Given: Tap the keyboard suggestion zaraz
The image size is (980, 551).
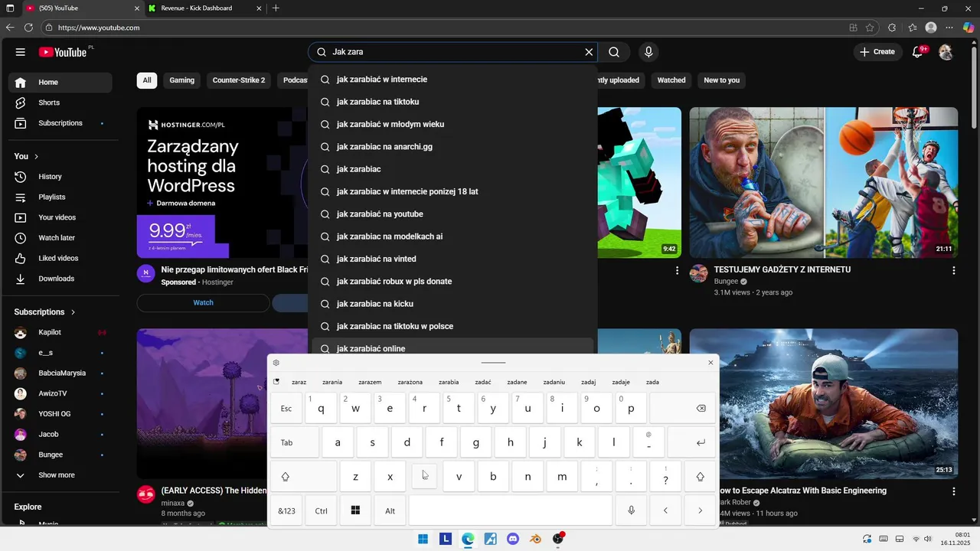Looking at the screenshot, I should point(299,382).
